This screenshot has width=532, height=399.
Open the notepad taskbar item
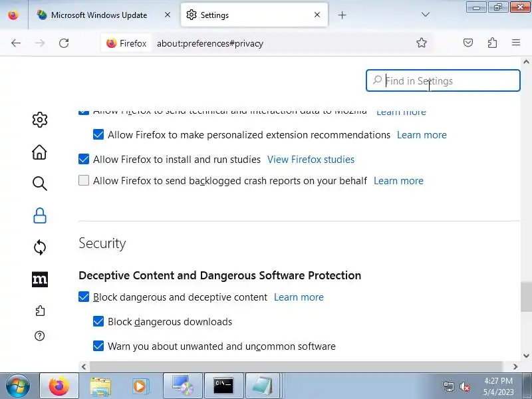click(x=263, y=386)
